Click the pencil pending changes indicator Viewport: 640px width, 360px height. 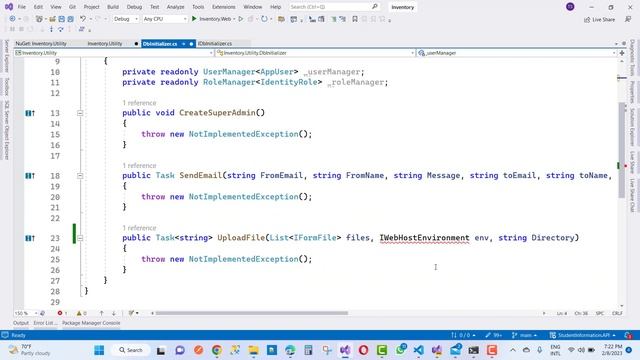(493, 335)
